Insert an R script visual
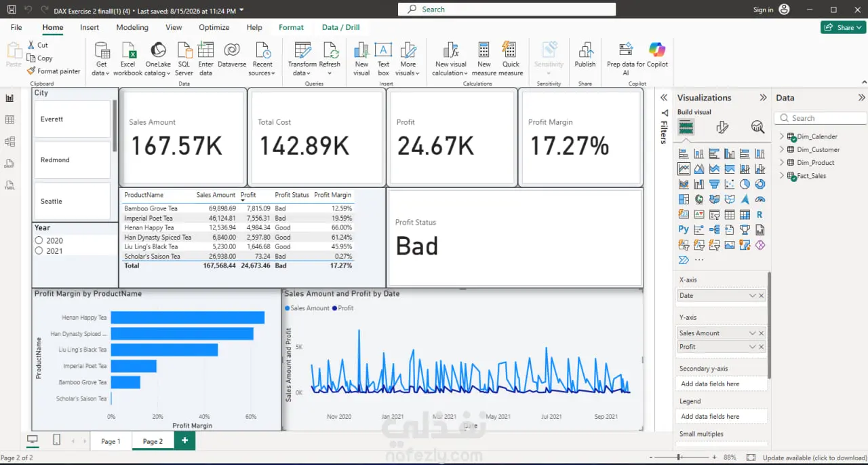Image resolution: width=868 pixels, height=465 pixels. (759, 215)
